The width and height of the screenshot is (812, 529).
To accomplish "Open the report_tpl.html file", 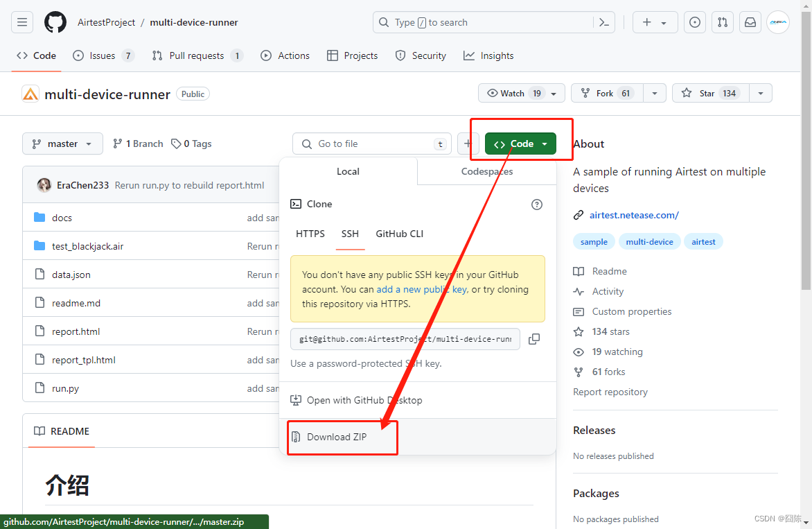I will pyautogui.click(x=83, y=360).
